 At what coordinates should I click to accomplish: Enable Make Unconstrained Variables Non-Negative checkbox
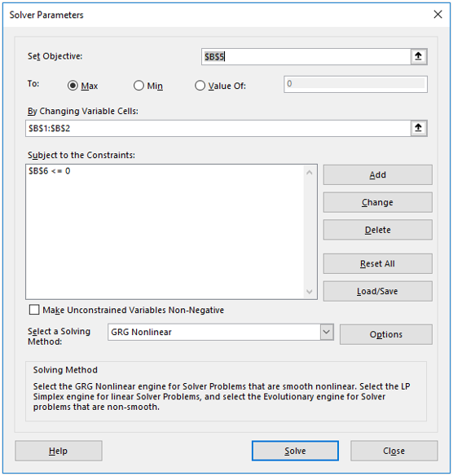pyautogui.click(x=34, y=310)
